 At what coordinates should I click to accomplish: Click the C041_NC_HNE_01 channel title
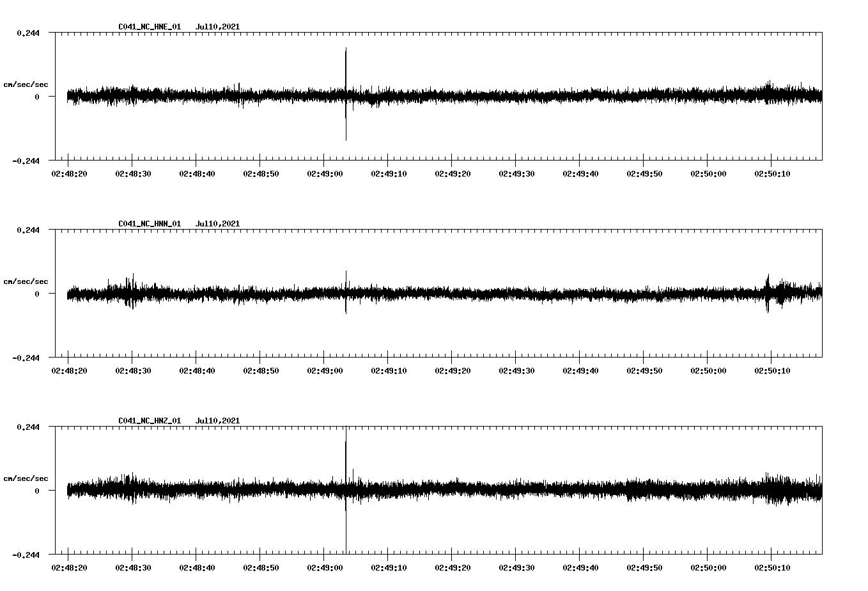click(150, 27)
